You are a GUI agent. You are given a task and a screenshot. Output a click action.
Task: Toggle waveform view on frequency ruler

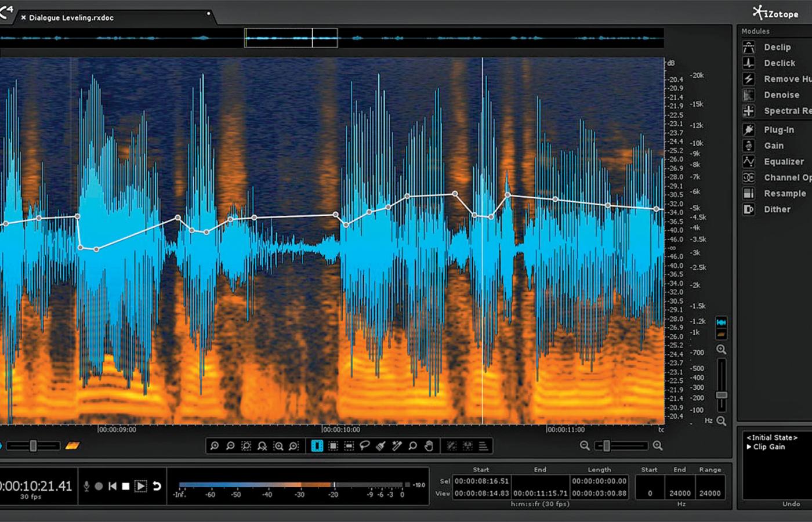(x=722, y=322)
